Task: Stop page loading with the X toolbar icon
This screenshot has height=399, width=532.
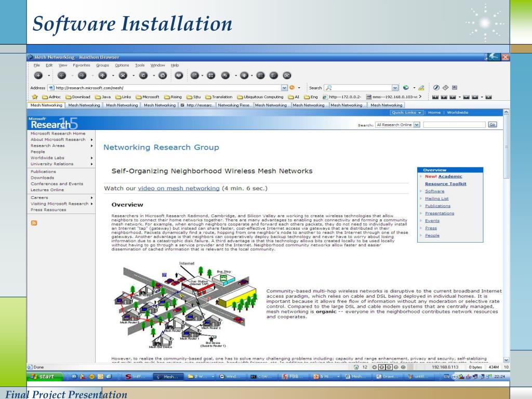Action: click(x=123, y=76)
